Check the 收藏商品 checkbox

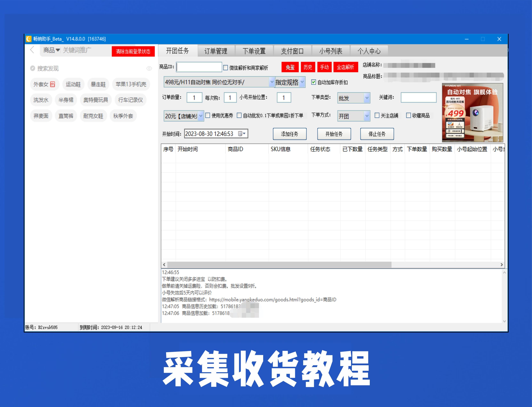point(408,115)
